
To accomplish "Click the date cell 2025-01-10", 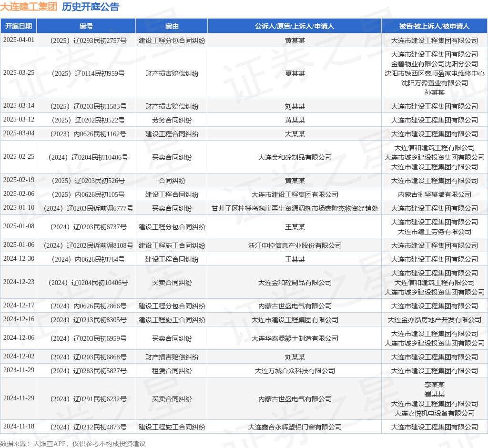I will (x=19, y=207).
